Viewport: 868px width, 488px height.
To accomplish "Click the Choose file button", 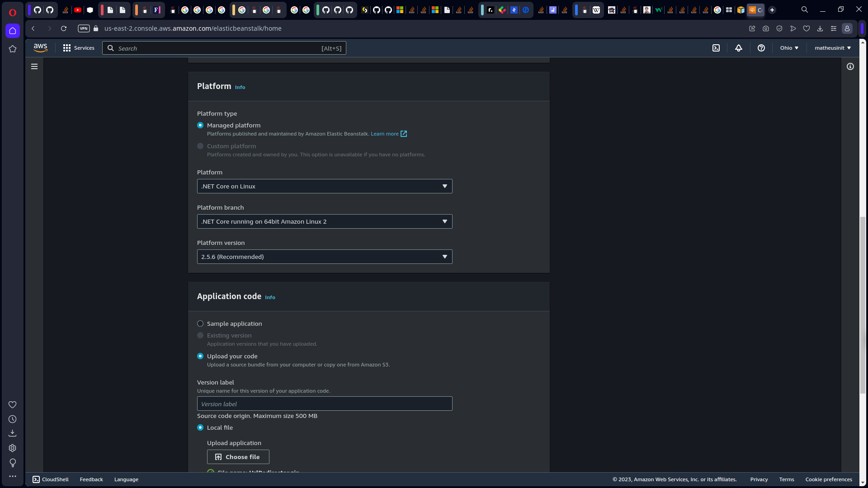I will tap(238, 457).
